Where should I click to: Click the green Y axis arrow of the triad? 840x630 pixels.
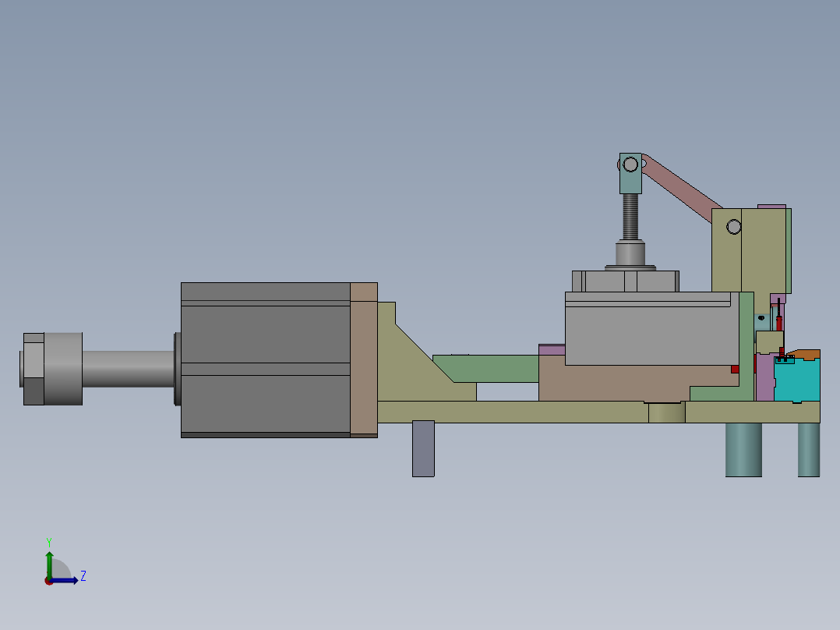tap(49, 565)
